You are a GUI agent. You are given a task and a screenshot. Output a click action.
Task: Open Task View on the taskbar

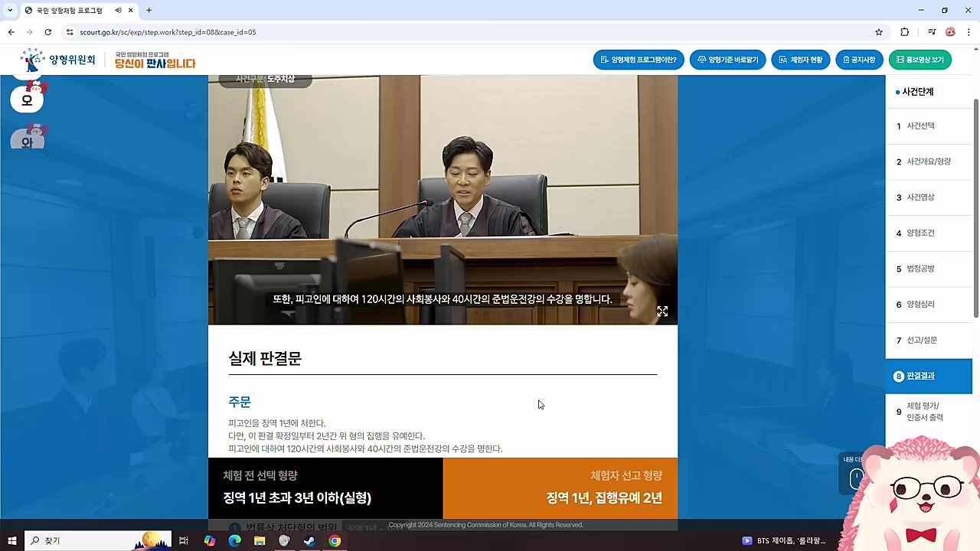pyautogui.click(x=184, y=541)
